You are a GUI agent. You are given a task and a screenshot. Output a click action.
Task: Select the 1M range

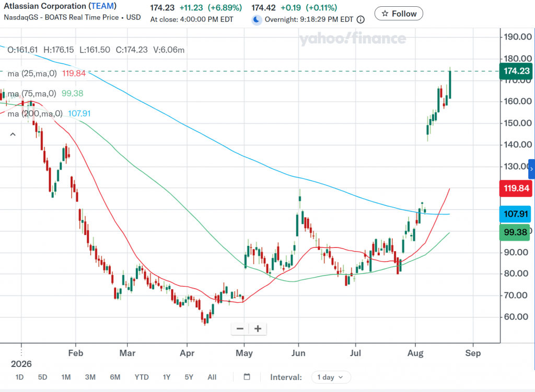click(x=66, y=377)
